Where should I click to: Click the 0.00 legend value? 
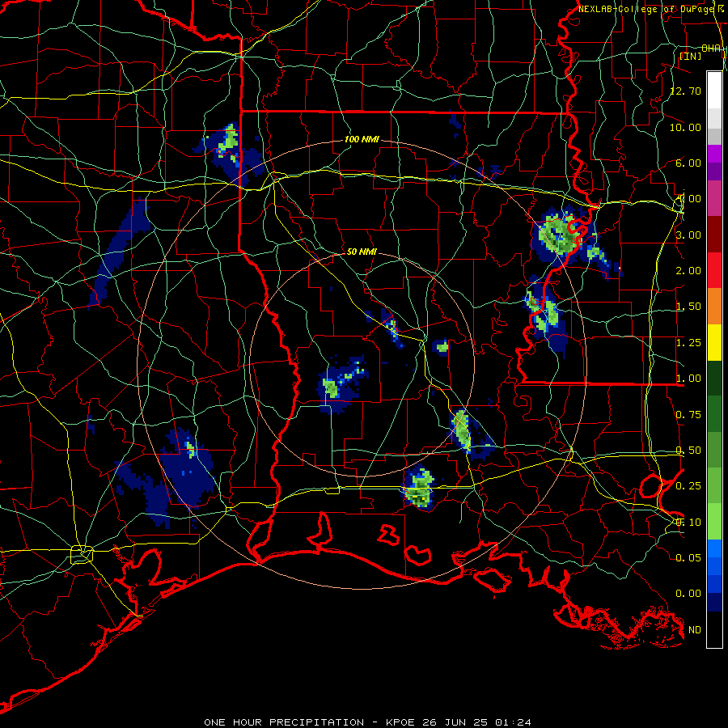pos(688,594)
